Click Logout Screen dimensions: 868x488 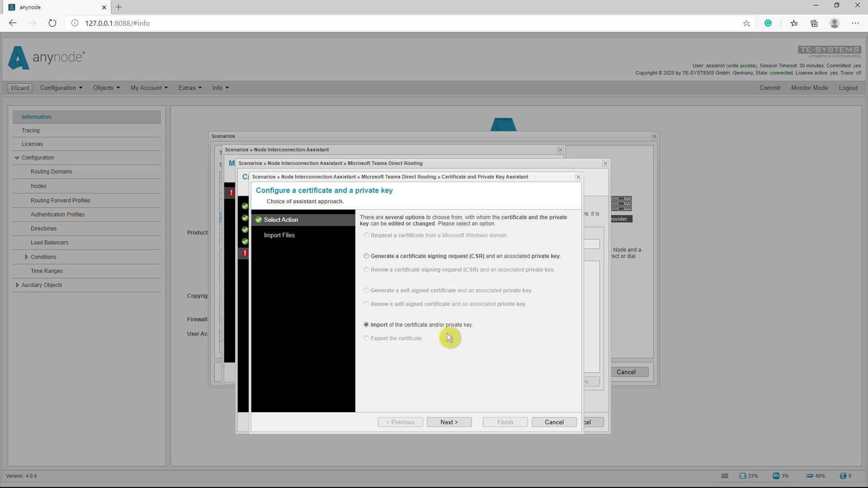tap(848, 88)
